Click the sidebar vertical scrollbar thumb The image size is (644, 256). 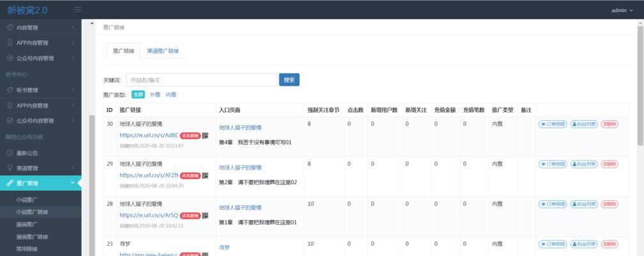91,185
